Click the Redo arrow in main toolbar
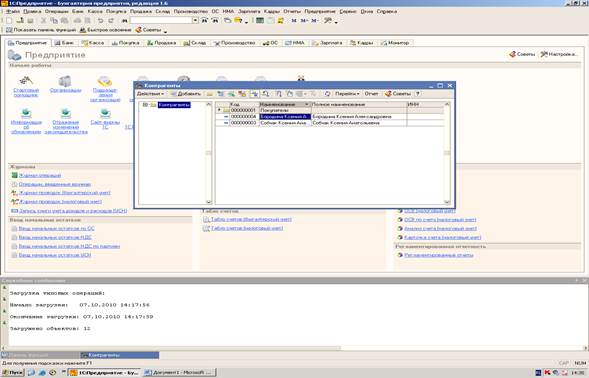 click(x=111, y=20)
